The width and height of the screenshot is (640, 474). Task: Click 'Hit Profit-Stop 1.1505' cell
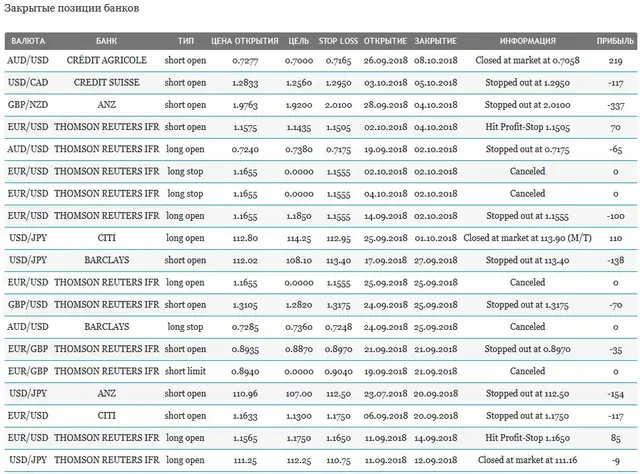click(527, 127)
